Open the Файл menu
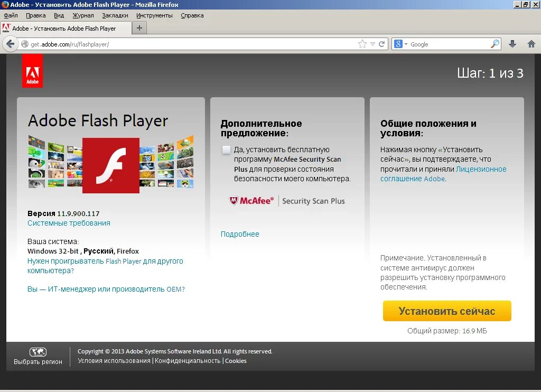Viewport: 541px width, 392px height. (x=11, y=15)
